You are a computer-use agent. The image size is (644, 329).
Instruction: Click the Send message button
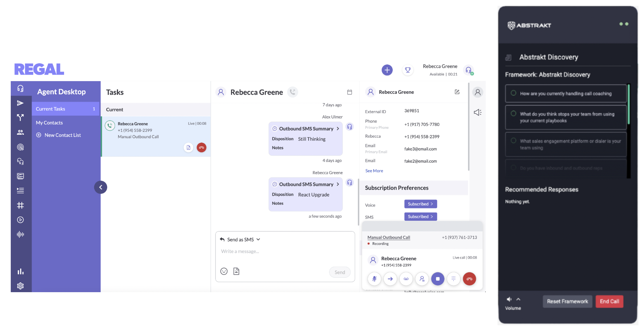click(339, 272)
